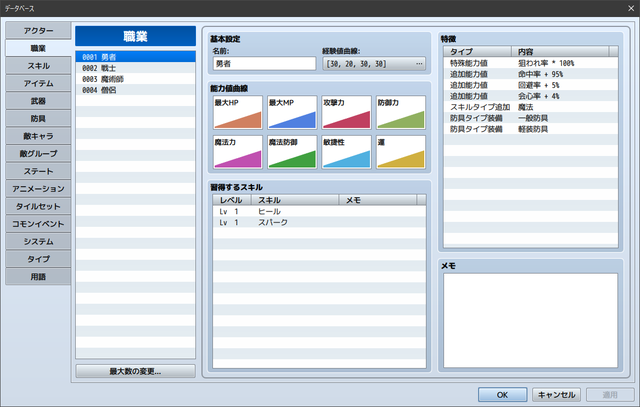640x407 pixels.
Task: Select class 0002 戦士 in list
Action: point(135,68)
